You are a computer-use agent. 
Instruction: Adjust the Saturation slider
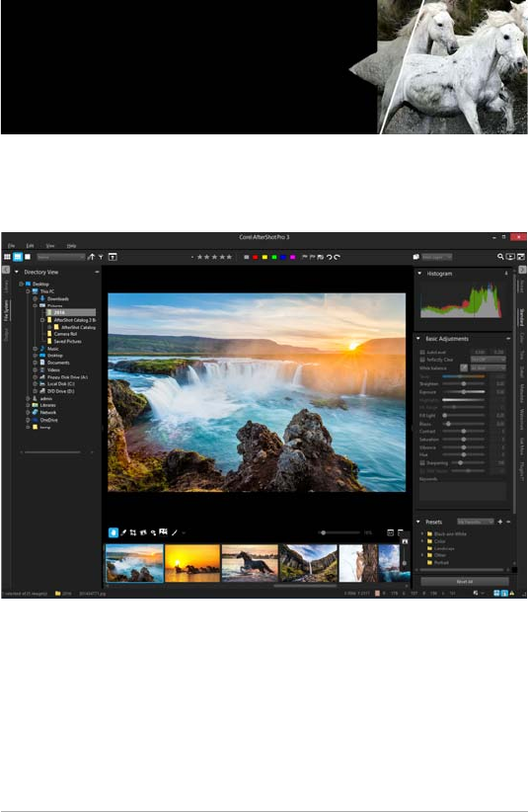click(x=464, y=440)
